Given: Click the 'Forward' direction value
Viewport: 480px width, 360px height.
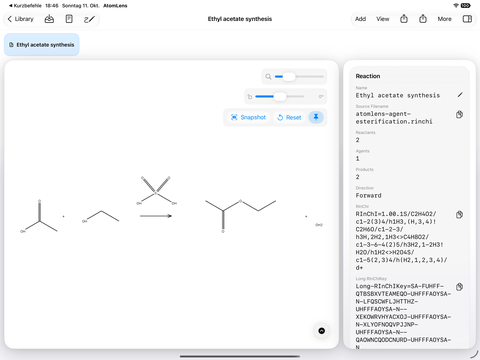Looking at the screenshot, I should [x=368, y=196].
